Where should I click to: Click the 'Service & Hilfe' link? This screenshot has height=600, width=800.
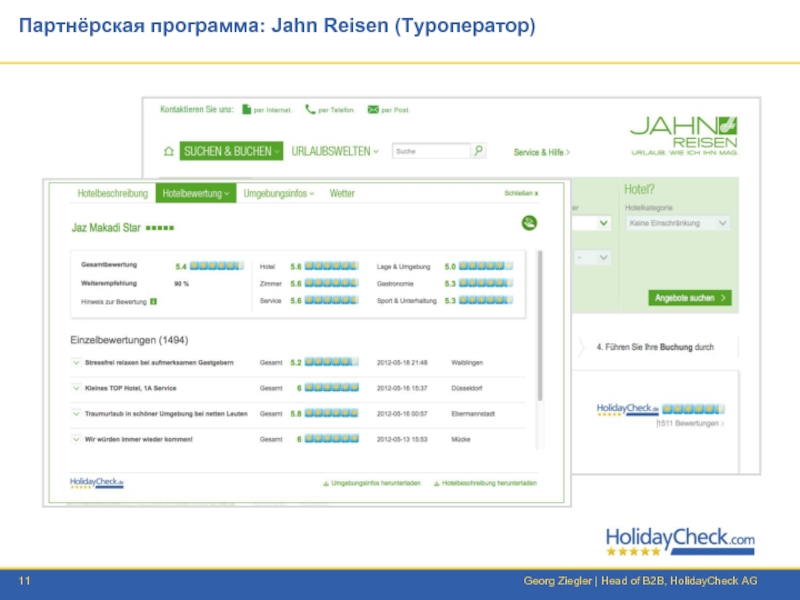tap(541, 152)
